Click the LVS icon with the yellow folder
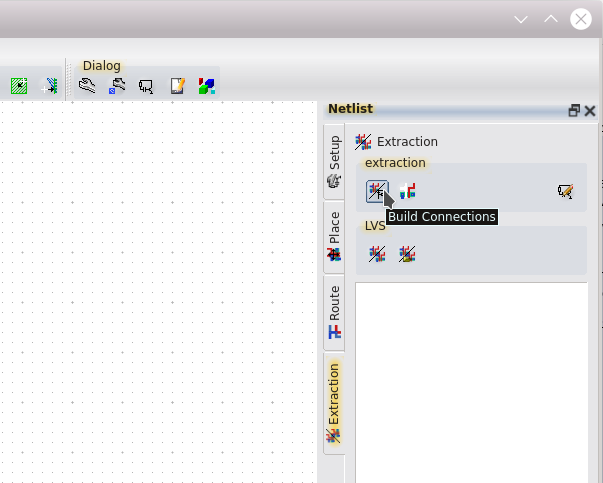603x483 pixels. 407,254
